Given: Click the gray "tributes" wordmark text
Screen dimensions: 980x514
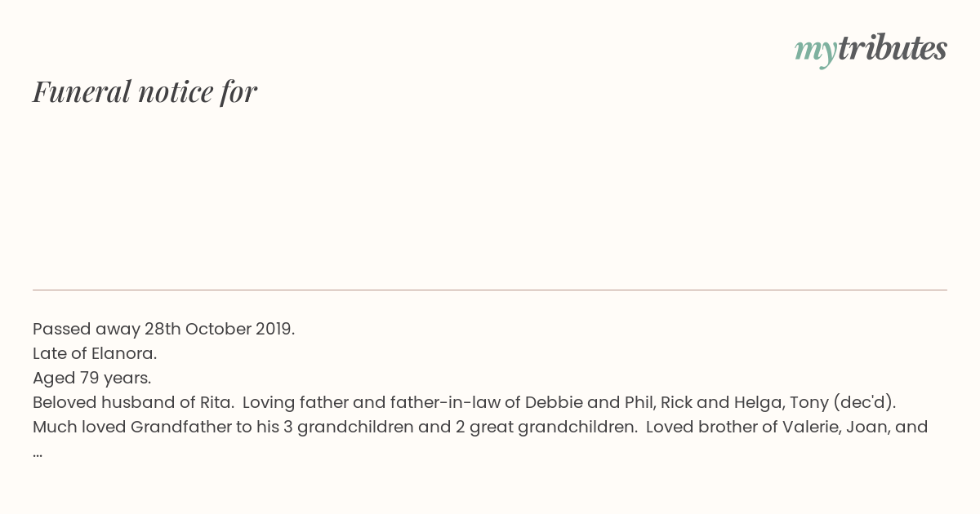Looking at the screenshot, I should pos(892,48).
